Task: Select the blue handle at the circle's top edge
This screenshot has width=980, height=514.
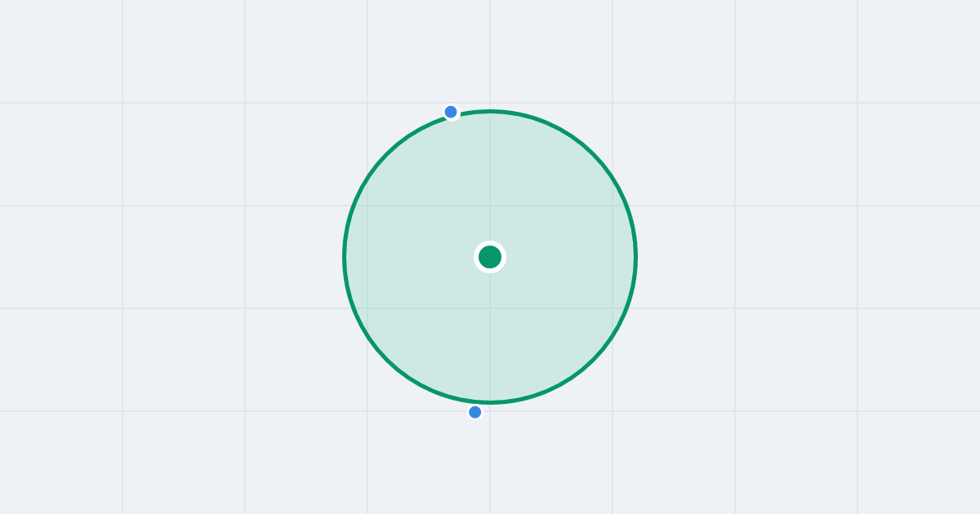Action: coord(451,112)
